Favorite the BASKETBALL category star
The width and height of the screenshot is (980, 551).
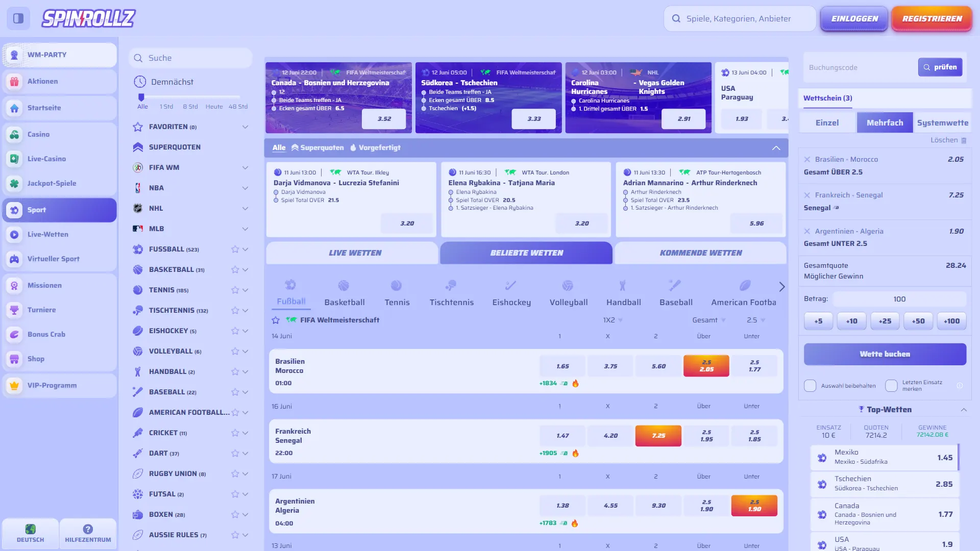235,270
